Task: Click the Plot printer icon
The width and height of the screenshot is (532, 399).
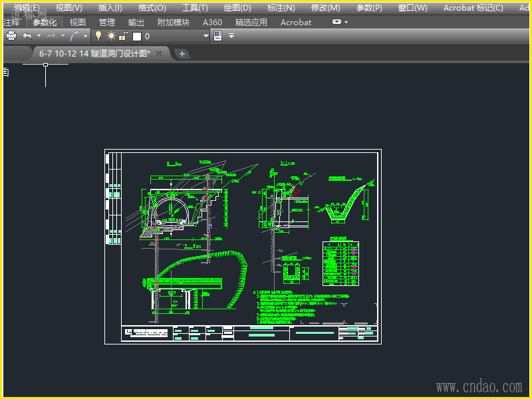Action: (x=11, y=36)
